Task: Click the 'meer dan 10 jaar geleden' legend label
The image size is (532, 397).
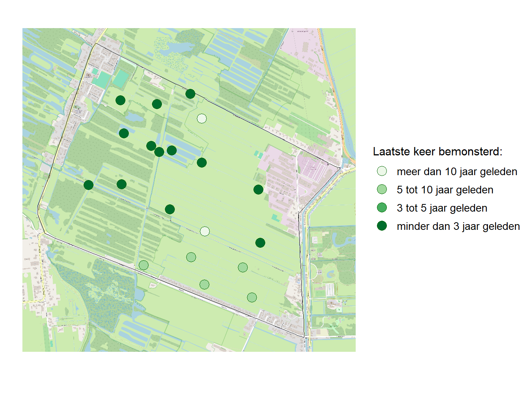Action: point(457,172)
